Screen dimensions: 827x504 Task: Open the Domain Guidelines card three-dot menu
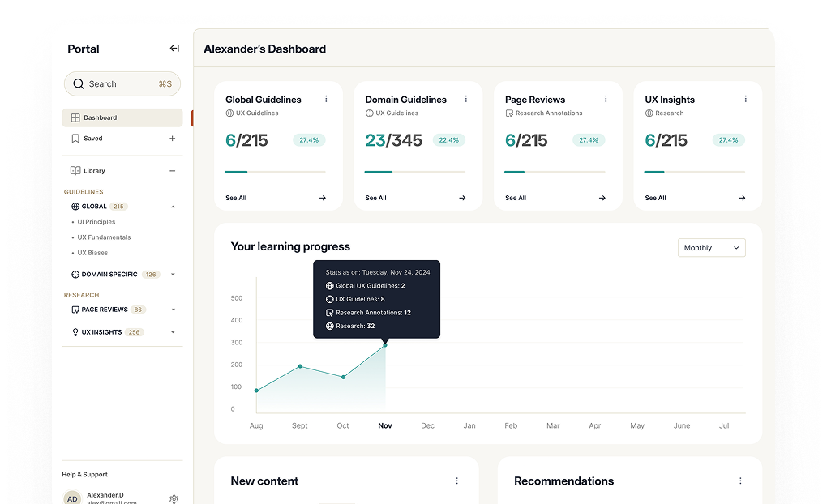(466, 99)
